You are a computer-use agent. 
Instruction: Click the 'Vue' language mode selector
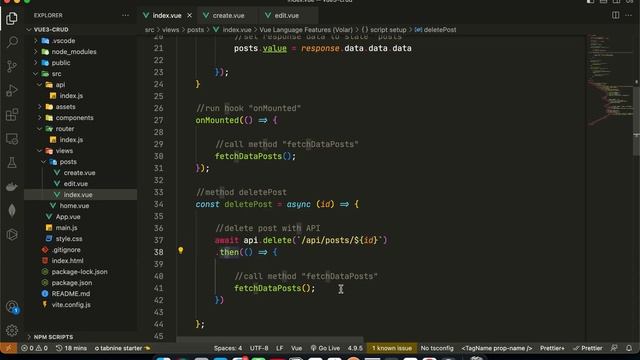(297, 348)
